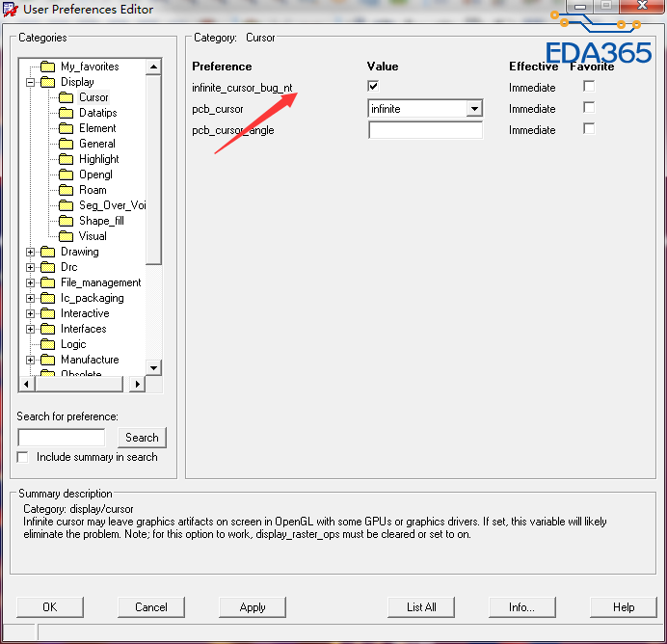667x644 pixels.
Task: Mark infinite_cursor_bug_nt as favorite
Action: point(589,87)
